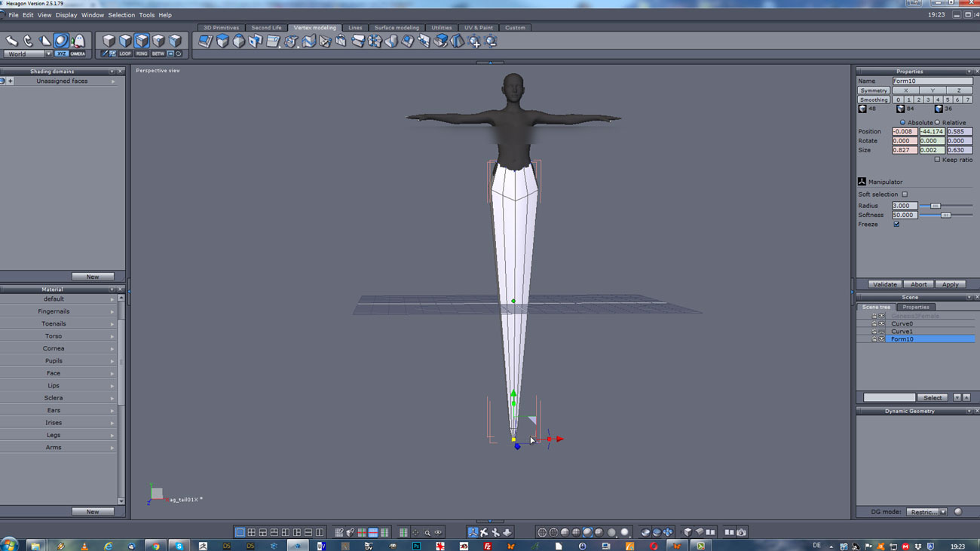
Task: Select wireframe display mode globe
Action: point(541,532)
